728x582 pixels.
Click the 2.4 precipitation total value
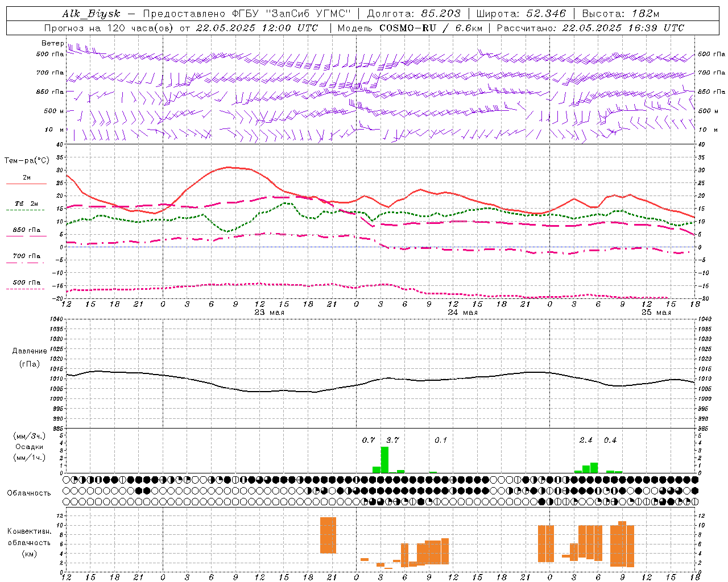[x=586, y=440]
